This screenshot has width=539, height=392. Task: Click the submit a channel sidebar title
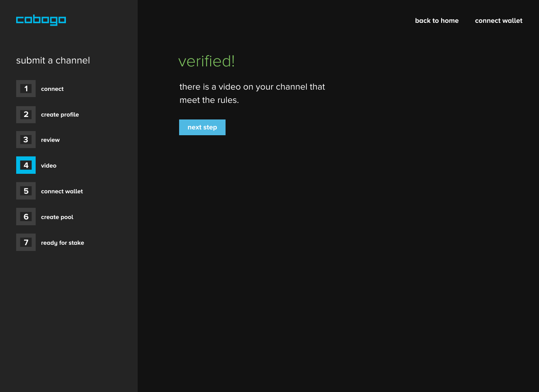click(x=53, y=61)
